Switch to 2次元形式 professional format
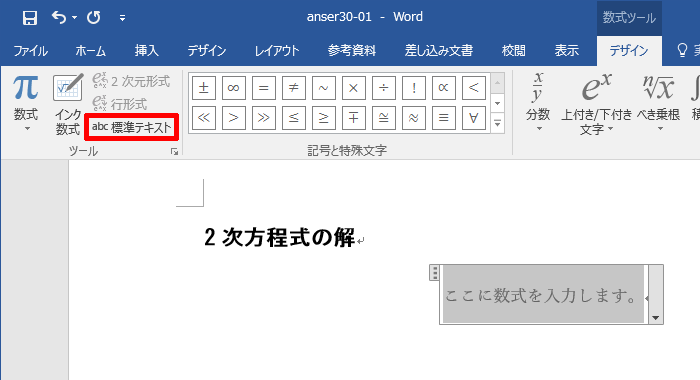This screenshot has width=700, height=380. tap(131, 81)
